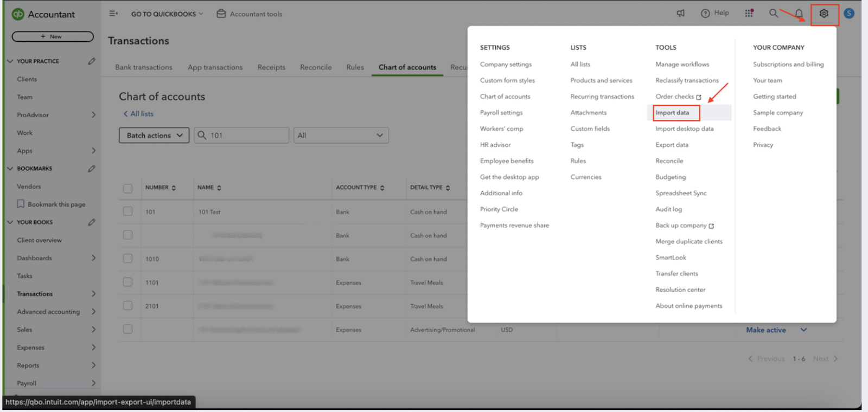The height and width of the screenshot is (412, 868).
Task: Check the row for account 1101
Action: [x=127, y=282]
